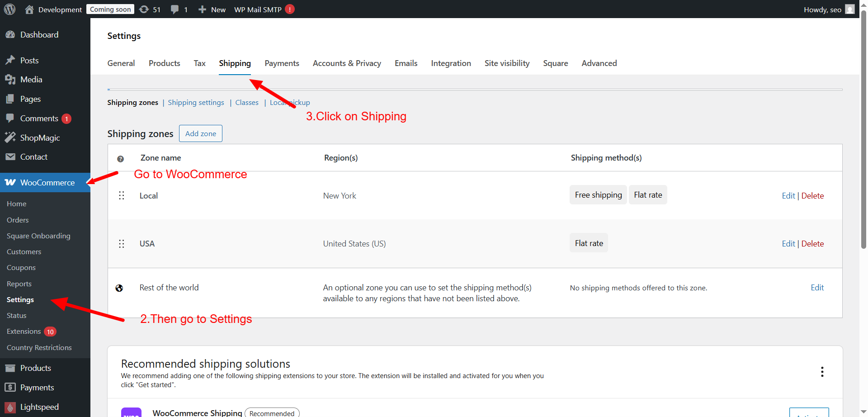Switch to the Square tab

point(556,63)
